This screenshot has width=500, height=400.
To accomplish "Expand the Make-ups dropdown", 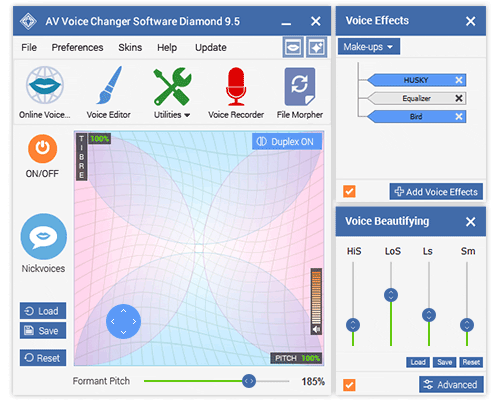I will 369,47.
